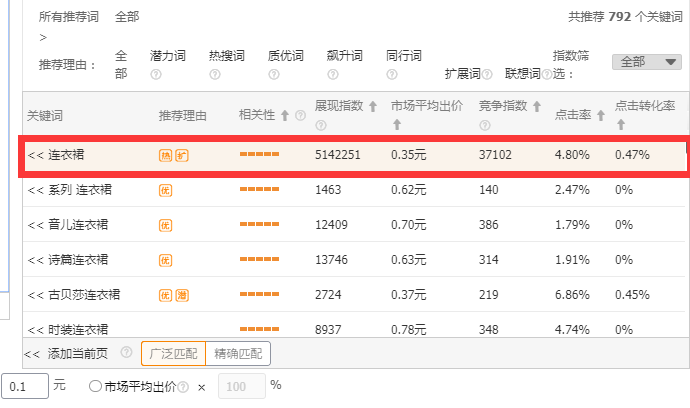Sort by 展现指数 arrow icon

(x=373, y=106)
